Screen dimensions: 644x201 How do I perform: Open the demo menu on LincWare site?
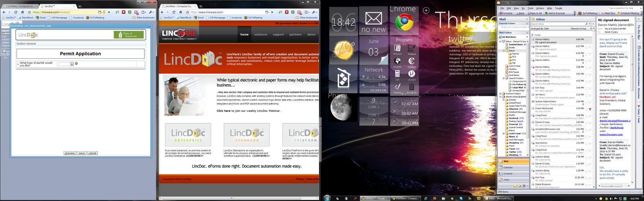click(312, 35)
